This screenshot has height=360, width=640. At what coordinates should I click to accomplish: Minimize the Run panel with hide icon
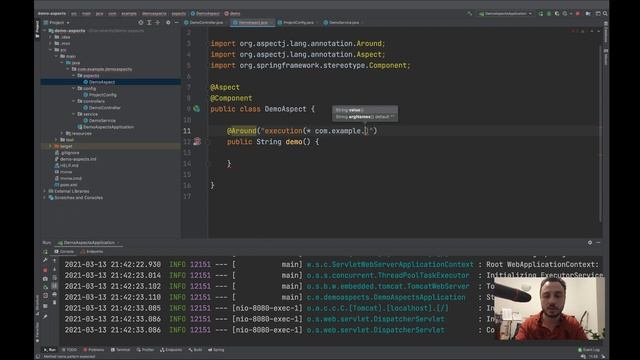(x=598, y=242)
